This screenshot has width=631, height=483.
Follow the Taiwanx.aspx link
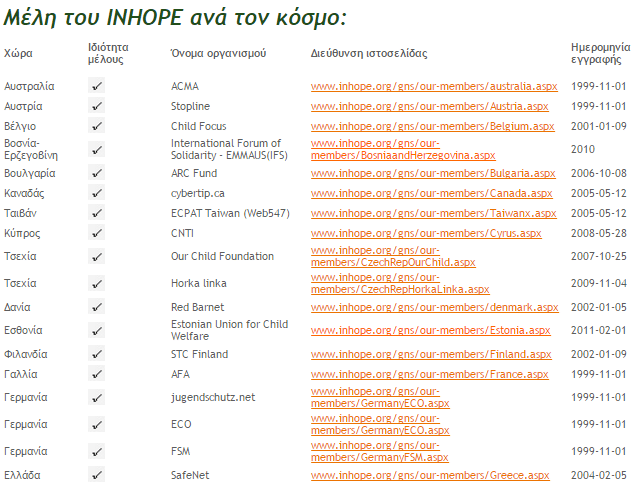433,213
